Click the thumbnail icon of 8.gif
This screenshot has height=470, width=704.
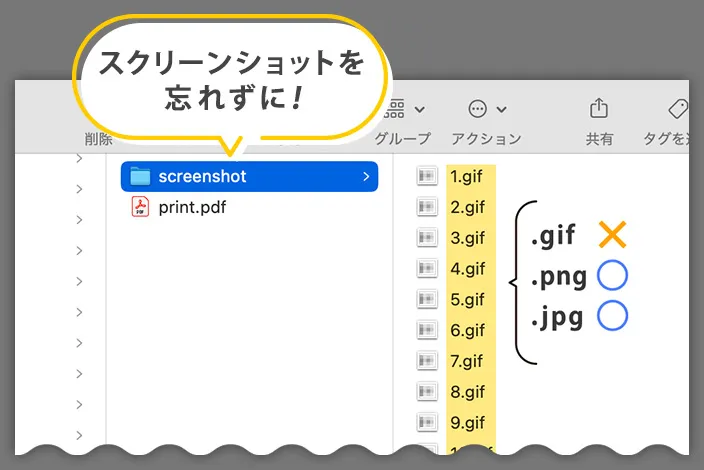[427, 391]
